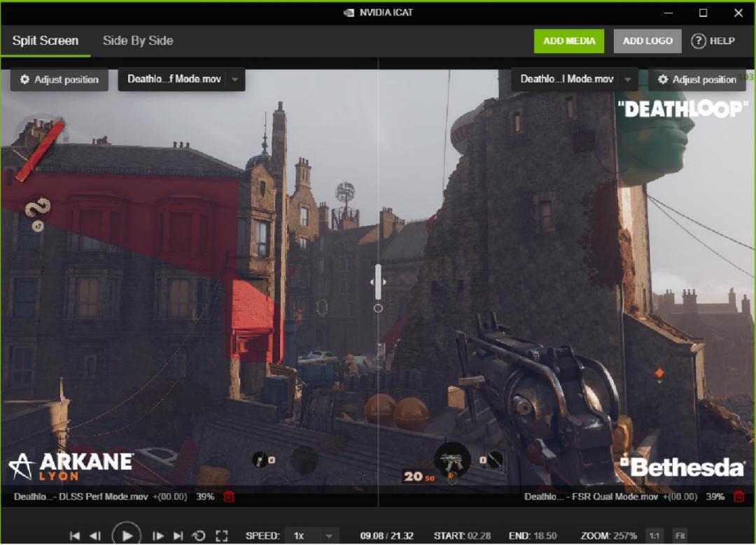Click the FSR Qual Mode file name
Screen dimensions: 756x545
coord(591,497)
